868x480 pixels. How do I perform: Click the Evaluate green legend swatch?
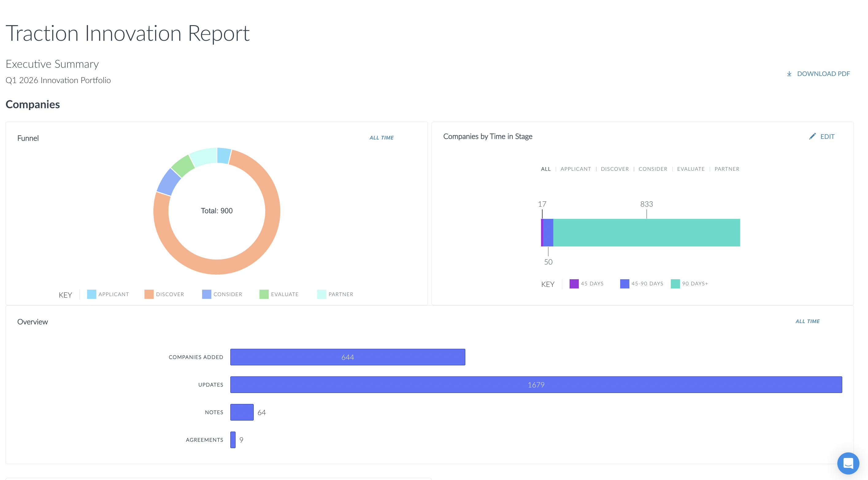[x=264, y=294]
